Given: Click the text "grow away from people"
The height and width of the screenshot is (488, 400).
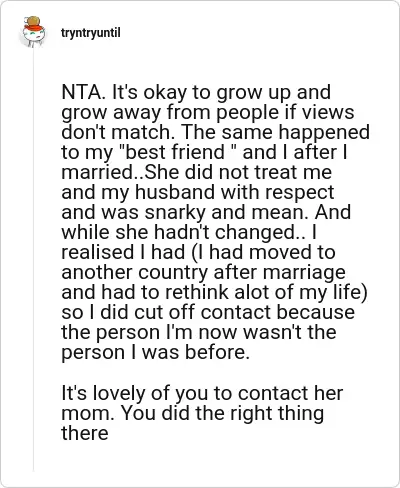Looking at the screenshot, I should click(x=170, y=113).
